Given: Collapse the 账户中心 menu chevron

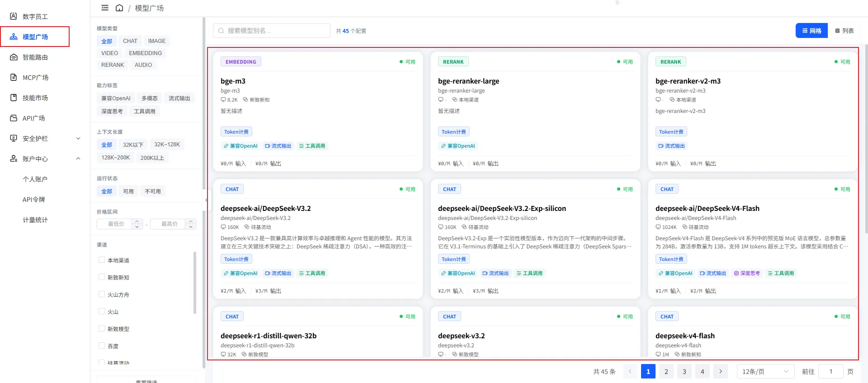Looking at the screenshot, I should [78, 159].
